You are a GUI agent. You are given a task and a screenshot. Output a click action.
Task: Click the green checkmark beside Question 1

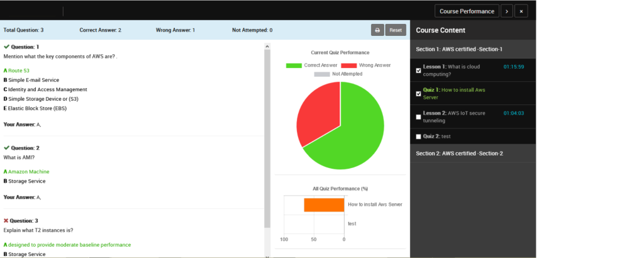pos(6,47)
